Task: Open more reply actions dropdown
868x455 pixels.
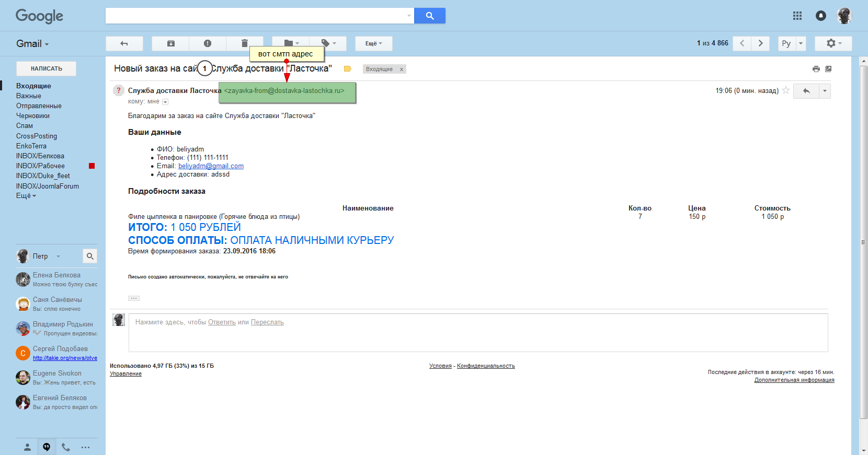Action: 825,91
